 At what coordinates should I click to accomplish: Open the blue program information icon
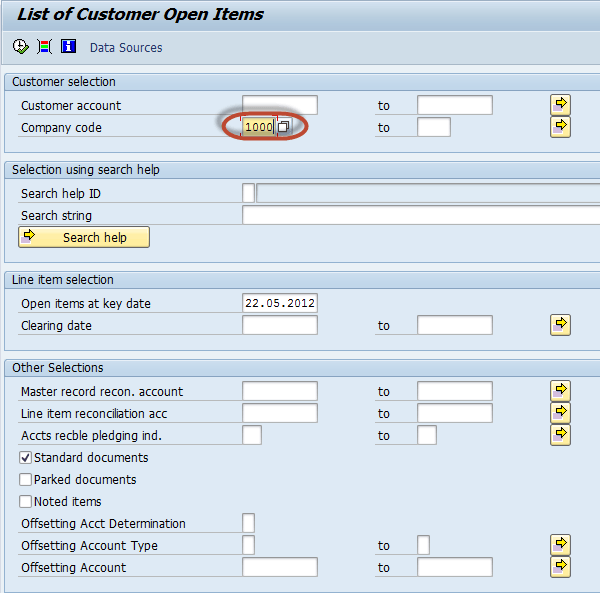[68, 47]
